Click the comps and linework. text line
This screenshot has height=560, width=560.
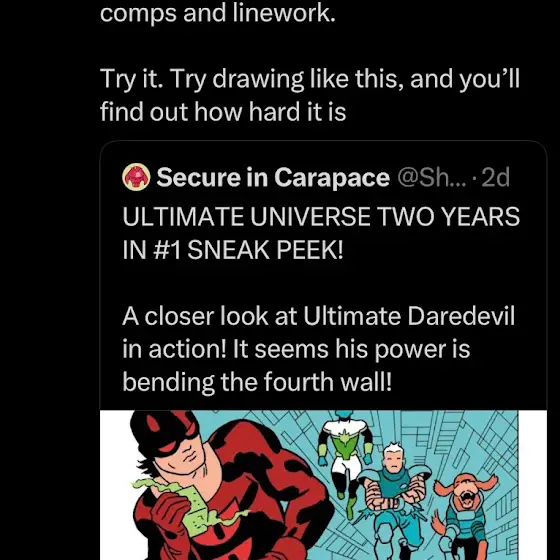[218, 14]
